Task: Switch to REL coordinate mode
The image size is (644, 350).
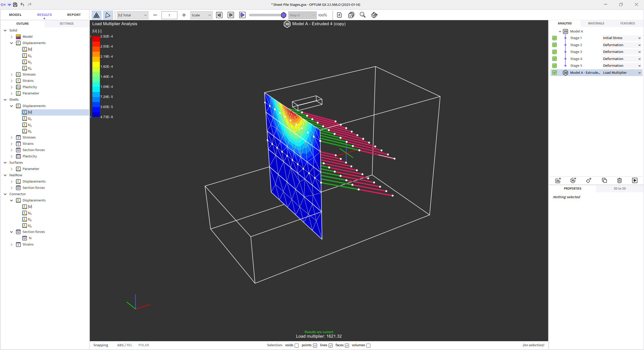Action: click(130, 345)
